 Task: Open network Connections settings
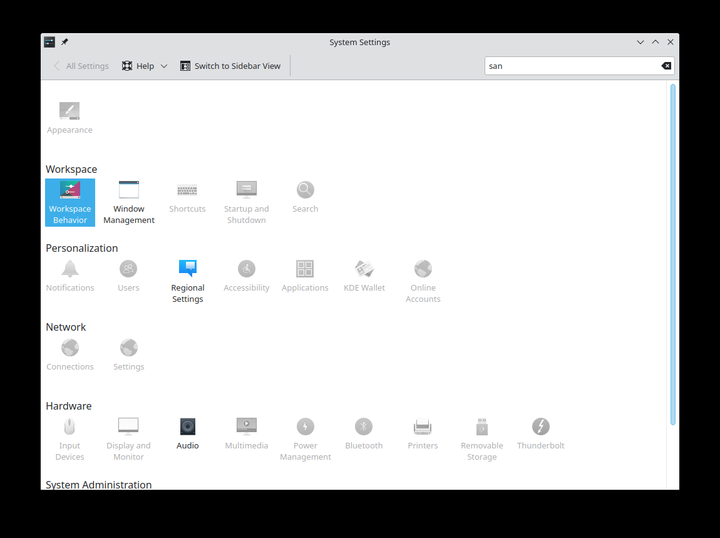(70, 355)
